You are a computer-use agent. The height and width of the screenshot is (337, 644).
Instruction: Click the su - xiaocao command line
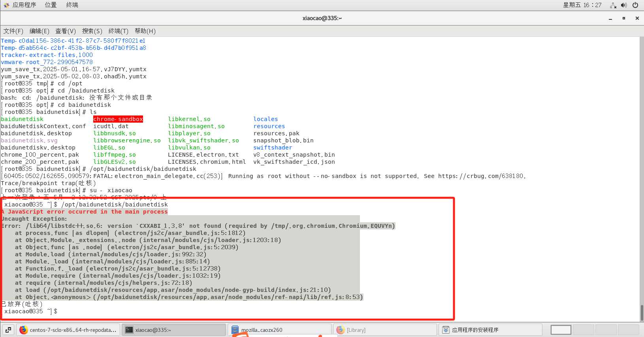click(111, 190)
